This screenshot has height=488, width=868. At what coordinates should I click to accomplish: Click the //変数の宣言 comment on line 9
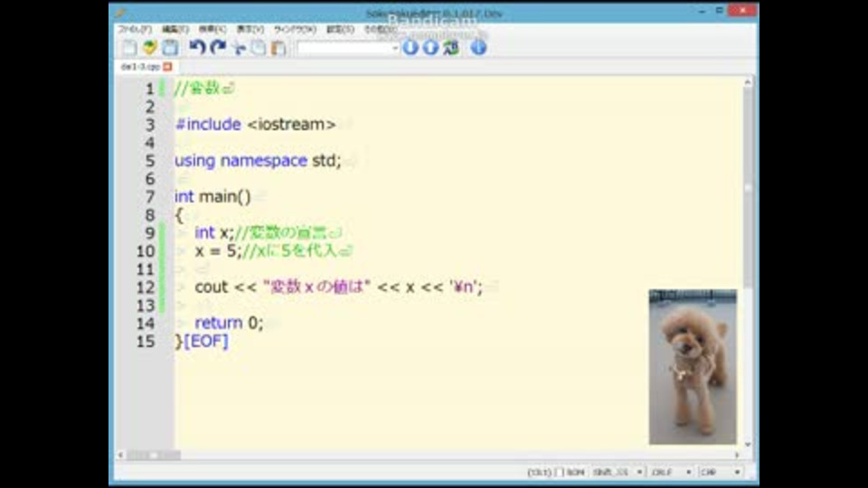tap(280, 232)
